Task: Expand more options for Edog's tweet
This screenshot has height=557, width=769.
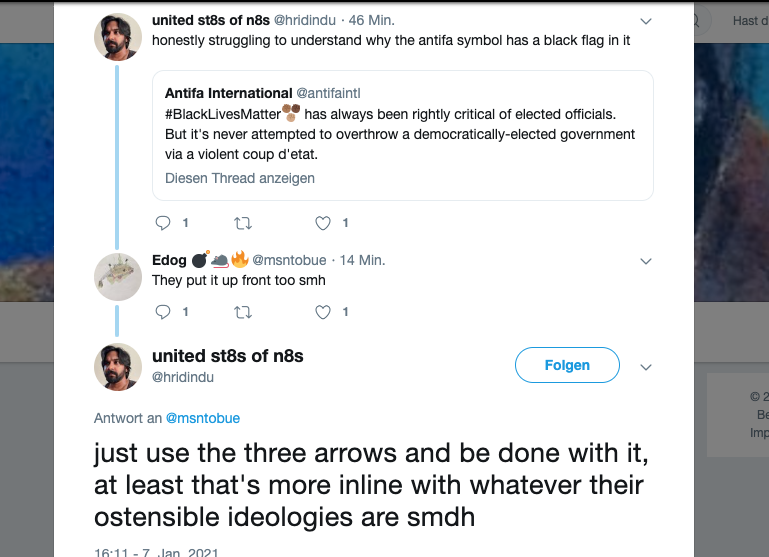Action: point(646,261)
